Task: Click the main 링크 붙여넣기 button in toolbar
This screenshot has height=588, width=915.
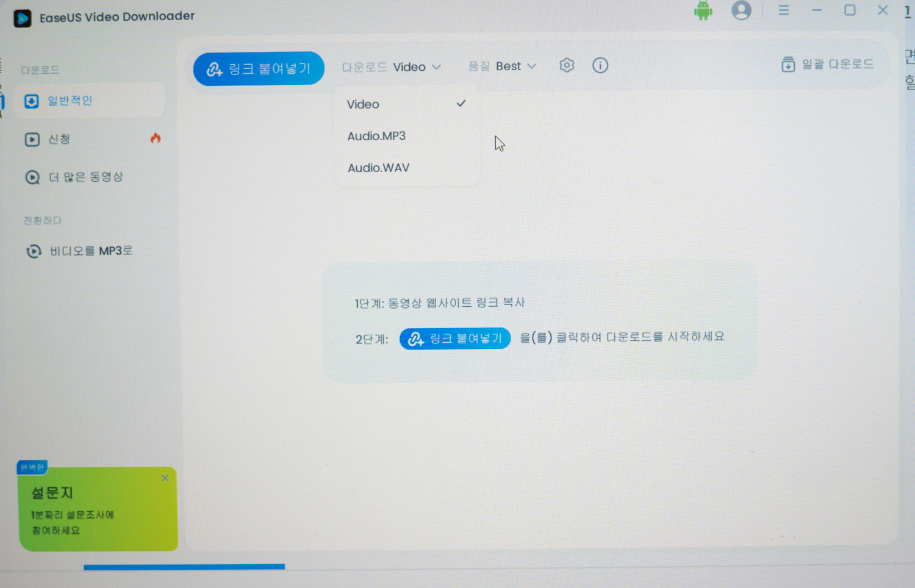Action: 259,68
